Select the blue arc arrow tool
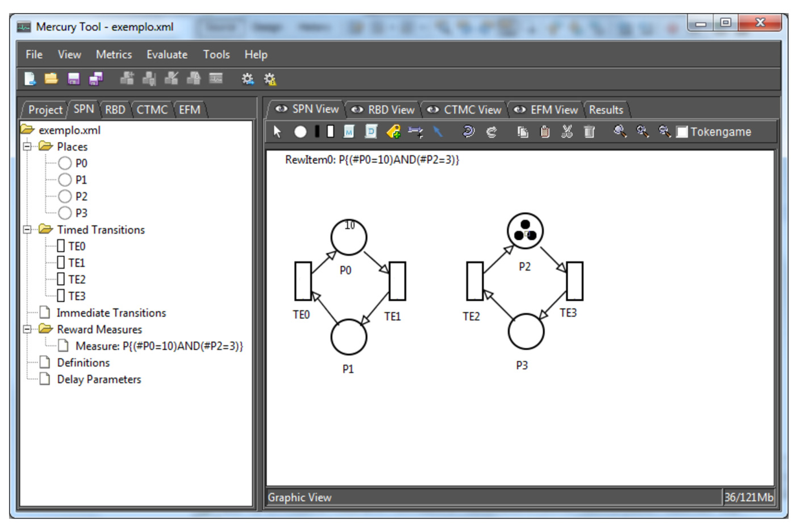 tap(438, 132)
